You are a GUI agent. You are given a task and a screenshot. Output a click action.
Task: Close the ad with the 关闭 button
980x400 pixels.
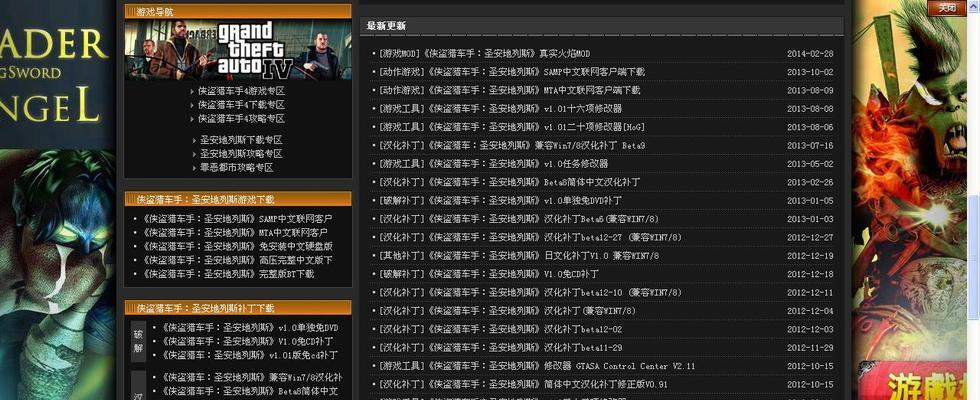(946, 8)
